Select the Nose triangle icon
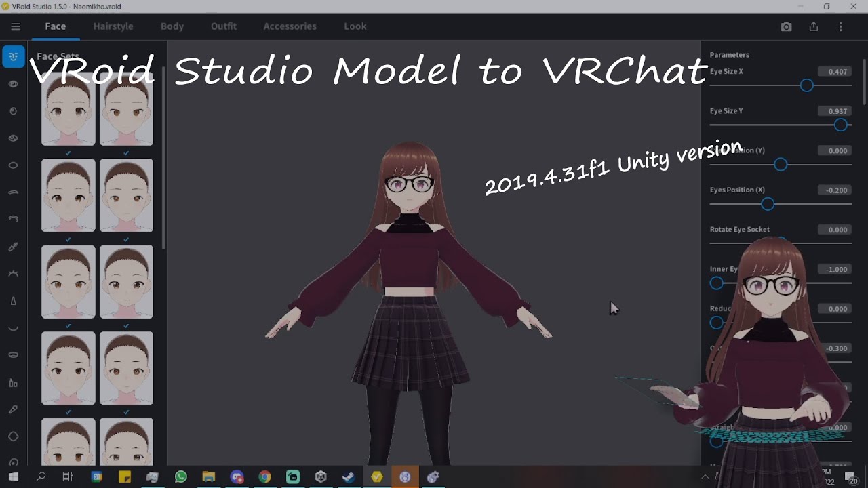Viewport: 868px width, 488px height. 14,301
